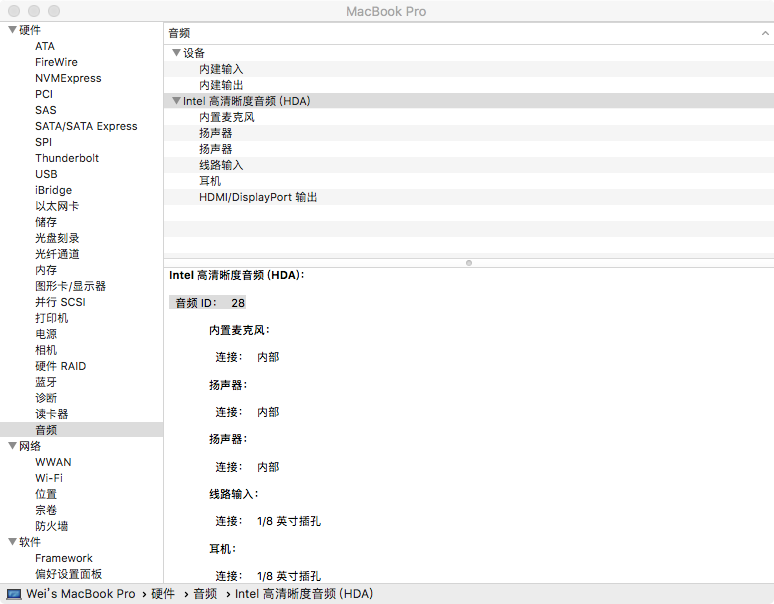This screenshot has height=604, width=774.
Task: Collapse the Intel 高清晰度音频 (HDA) group
Action: click(176, 101)
